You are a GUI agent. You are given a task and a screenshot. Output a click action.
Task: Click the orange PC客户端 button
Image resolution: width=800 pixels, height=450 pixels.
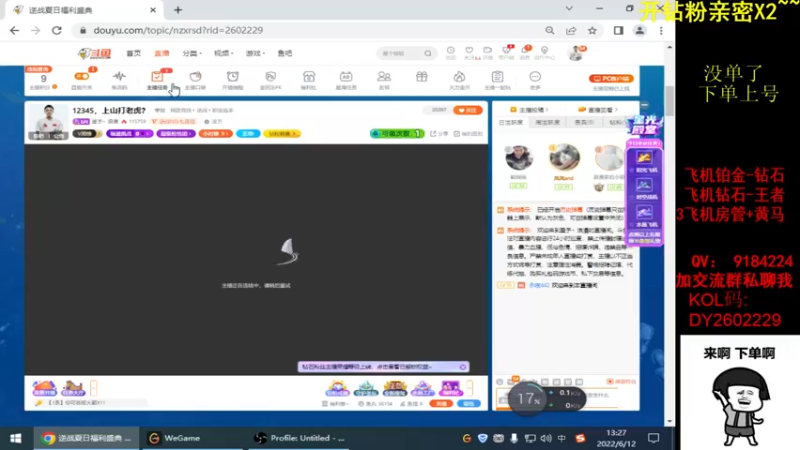pos(611,79)
